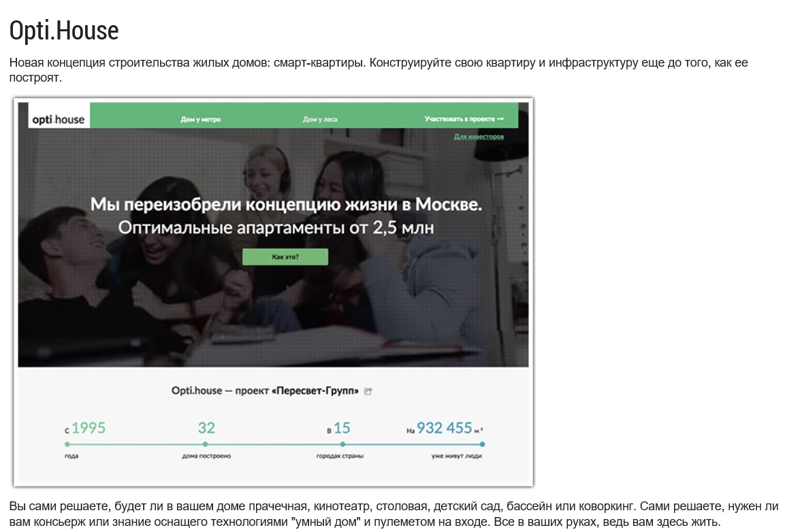The image size is (785, 532).
Task: Click the blue "932 455" statistic number
Action: coord(445,428)
